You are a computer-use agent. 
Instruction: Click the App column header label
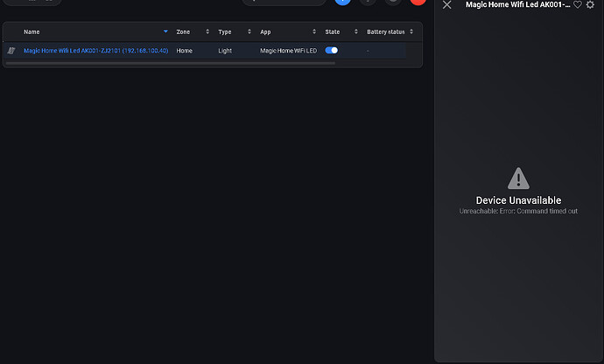tap(265, 32)
